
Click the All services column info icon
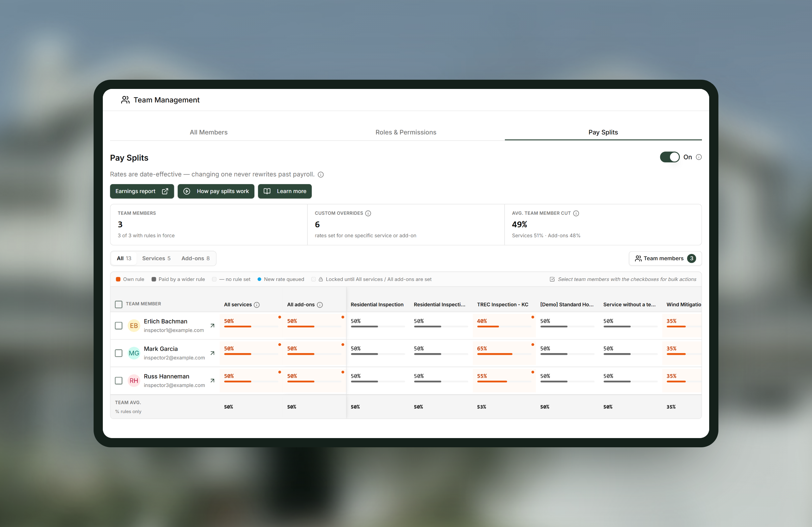[x=257, y=305]
